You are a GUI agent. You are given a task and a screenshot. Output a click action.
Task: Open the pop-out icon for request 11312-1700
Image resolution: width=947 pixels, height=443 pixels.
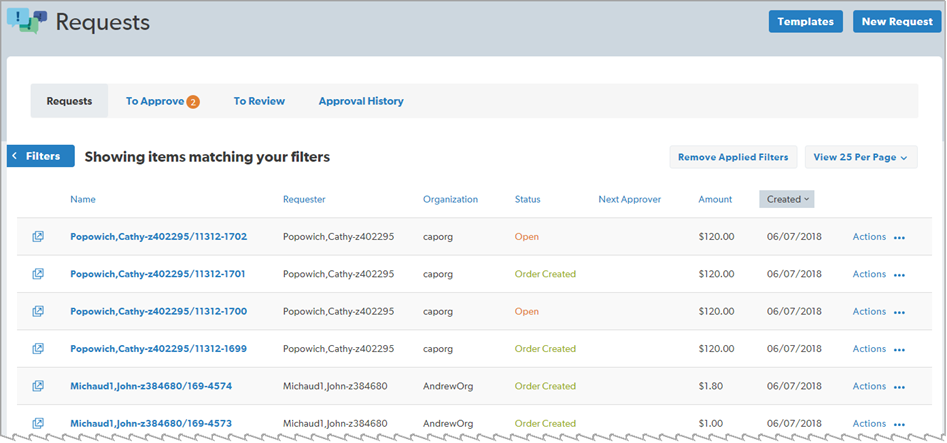point(38,312)
